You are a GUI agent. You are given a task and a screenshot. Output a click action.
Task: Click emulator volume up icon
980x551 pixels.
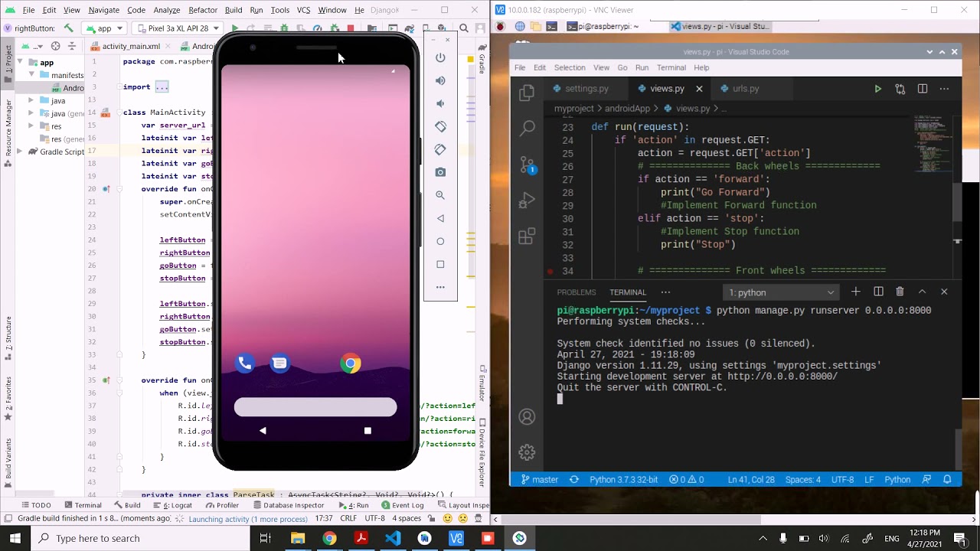440,80
